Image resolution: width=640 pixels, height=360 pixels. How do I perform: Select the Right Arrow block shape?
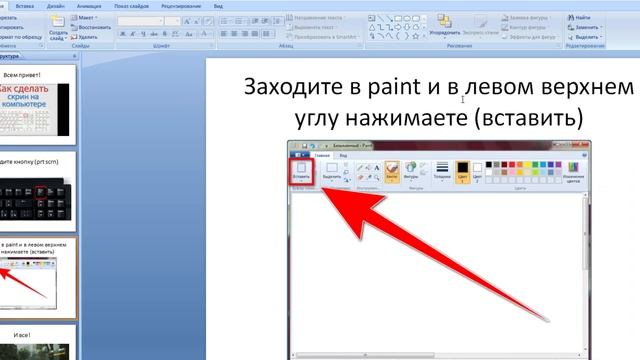398,27
